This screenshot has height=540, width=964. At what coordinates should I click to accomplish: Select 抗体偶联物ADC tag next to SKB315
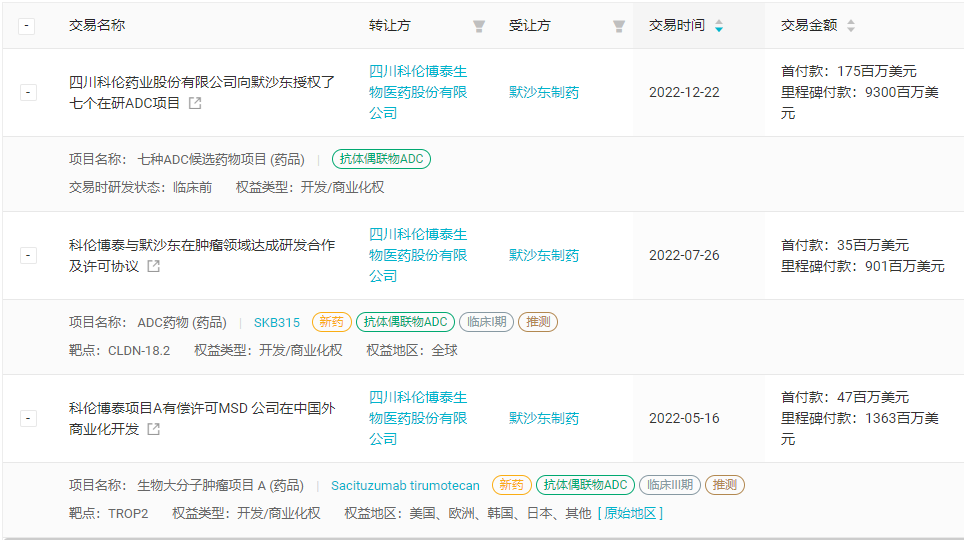pyautogui.click(x=405, y=322)
